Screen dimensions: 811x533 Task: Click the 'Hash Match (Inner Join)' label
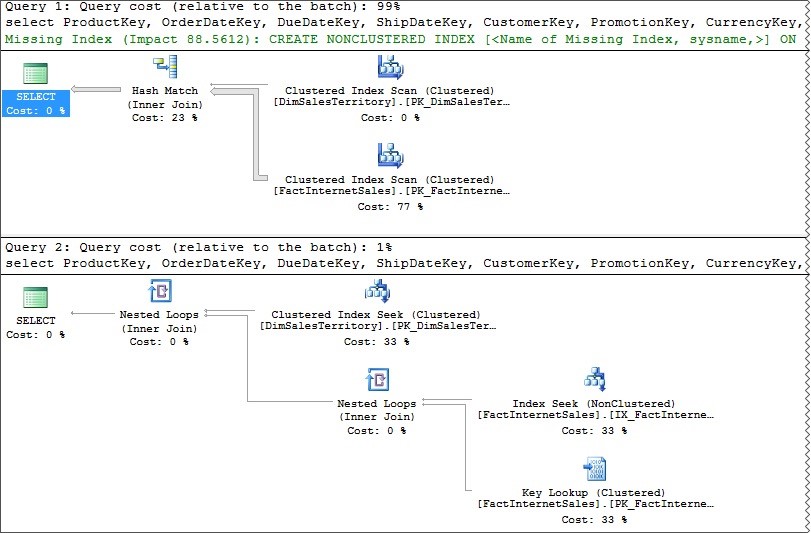pos(165,97)
